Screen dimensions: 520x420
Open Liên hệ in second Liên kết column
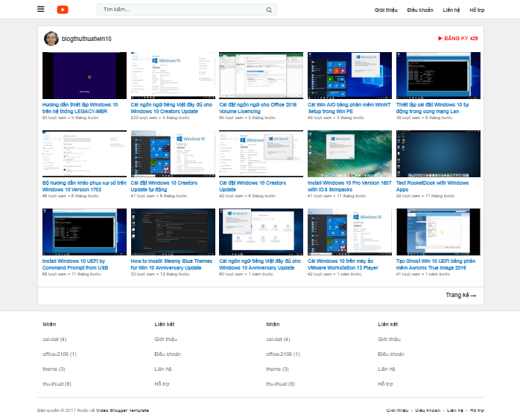387,369
